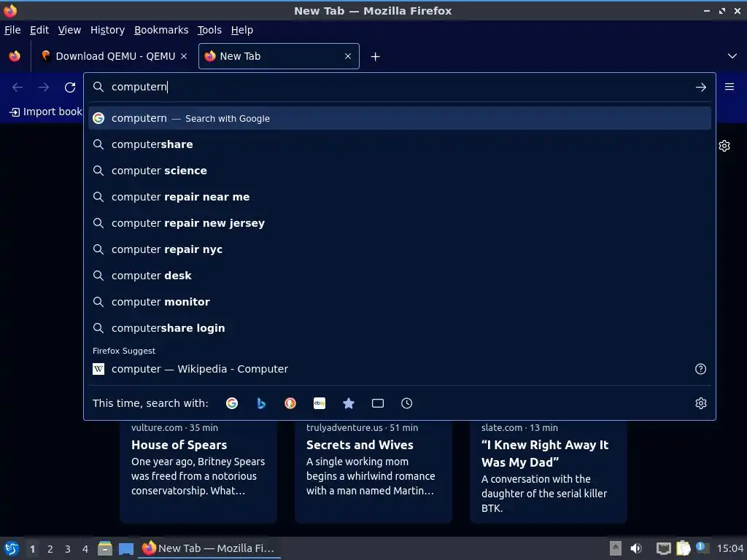Open the Tools menu
The height and width of the screenshot is (560, 747).
(209, 30)
